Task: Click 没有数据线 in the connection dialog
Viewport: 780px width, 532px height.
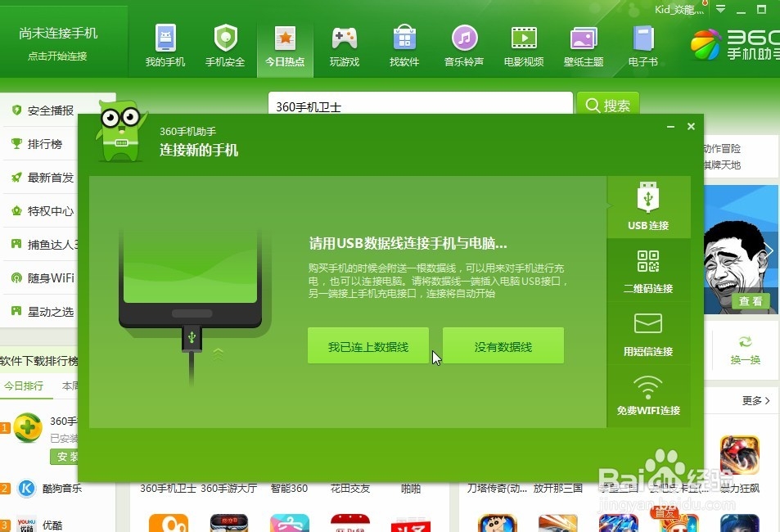Action: 503,345
